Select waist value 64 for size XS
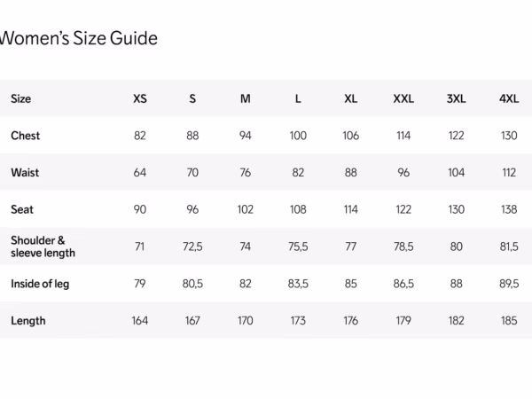 click(140, 172)
